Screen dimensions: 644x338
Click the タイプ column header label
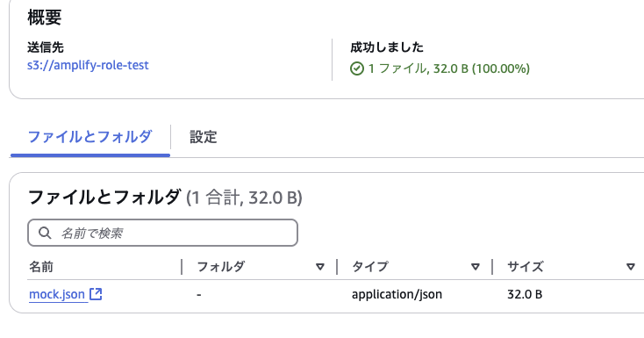[x=370, y=267]
